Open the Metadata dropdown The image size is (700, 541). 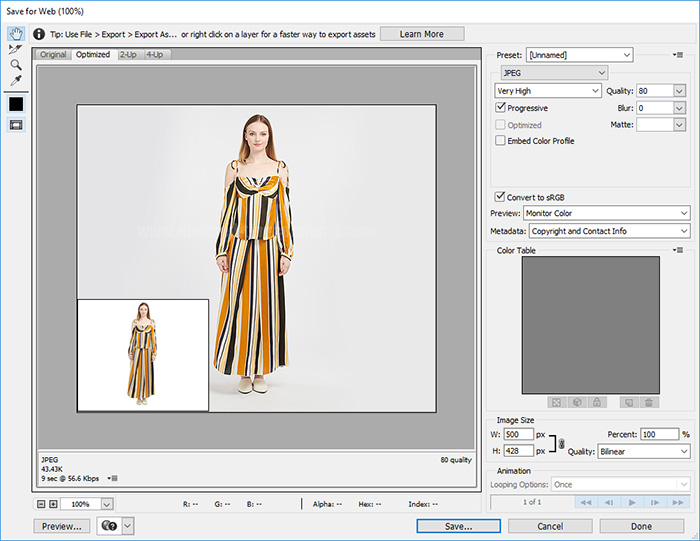click(610, 231)
